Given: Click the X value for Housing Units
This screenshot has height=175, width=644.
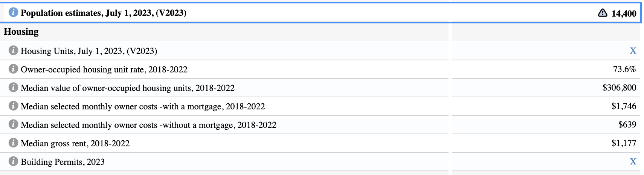Looking at the screenshot, I should click(633, 51).
